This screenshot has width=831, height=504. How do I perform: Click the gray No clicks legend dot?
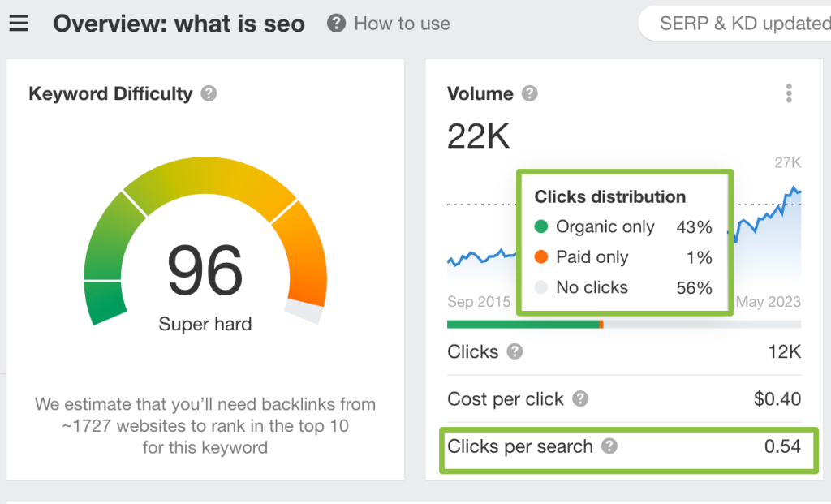tap(541, 287)
